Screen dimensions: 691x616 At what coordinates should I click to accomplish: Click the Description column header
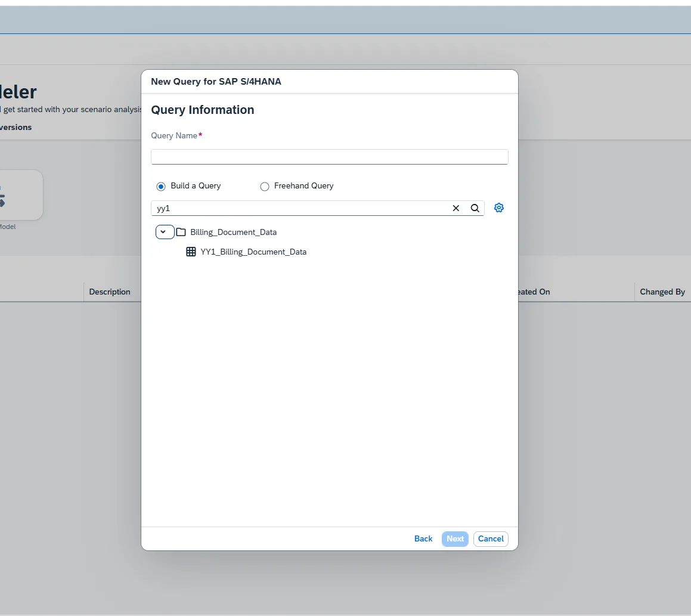tap(110, 292)
